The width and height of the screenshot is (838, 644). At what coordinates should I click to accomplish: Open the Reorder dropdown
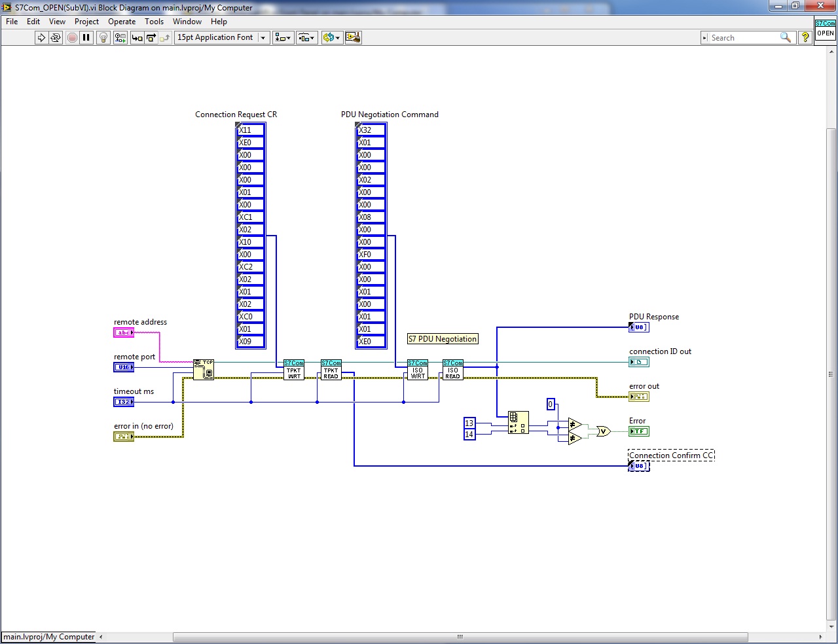331,37
